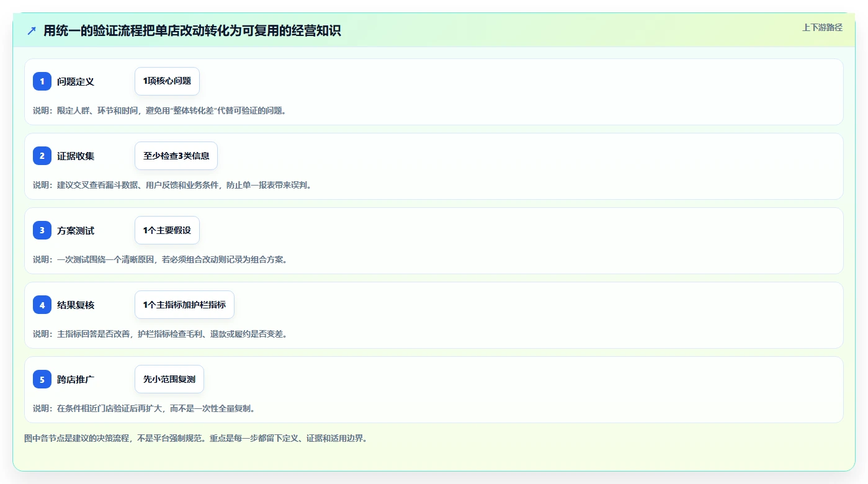The height and width of the screenshot is (484, 868).
Task: Click the footer note 图中各节点是建议的决策流程
Action: tap(196, 438)
